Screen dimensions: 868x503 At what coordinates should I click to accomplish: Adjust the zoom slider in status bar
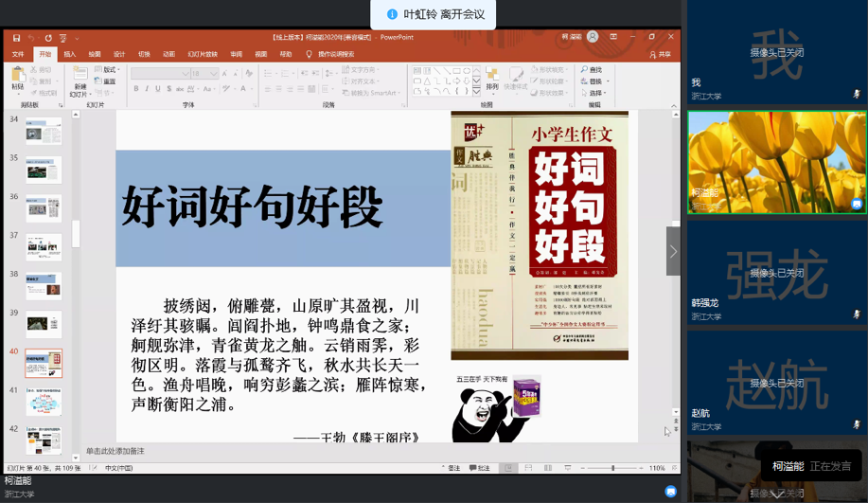[x=612, y=468]
